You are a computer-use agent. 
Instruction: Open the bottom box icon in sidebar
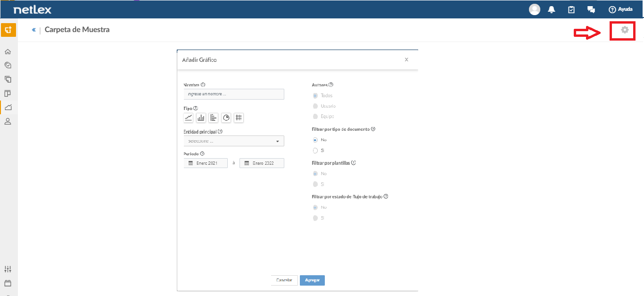coord(8,283)
